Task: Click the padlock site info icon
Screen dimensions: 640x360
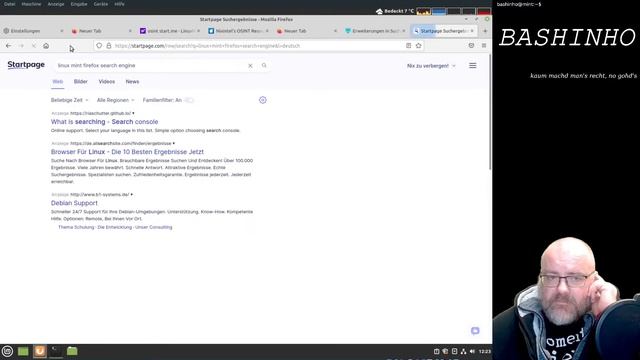Action: click(x=109, y=46)
